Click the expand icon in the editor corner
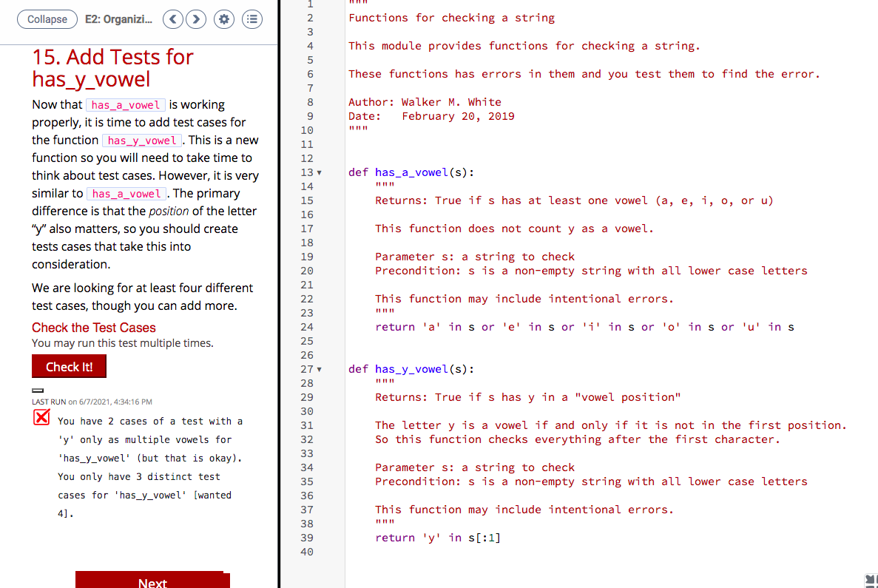 871,581
